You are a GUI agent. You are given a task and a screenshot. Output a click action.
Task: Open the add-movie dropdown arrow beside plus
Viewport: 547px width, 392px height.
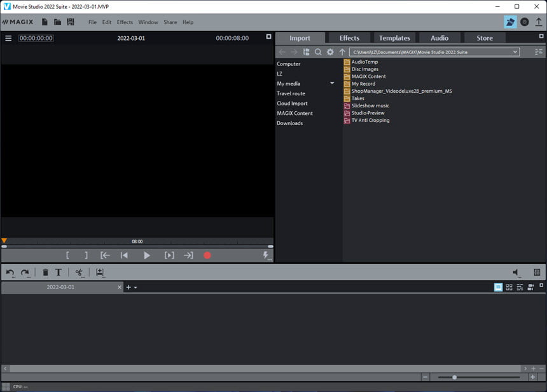[135, 287]
